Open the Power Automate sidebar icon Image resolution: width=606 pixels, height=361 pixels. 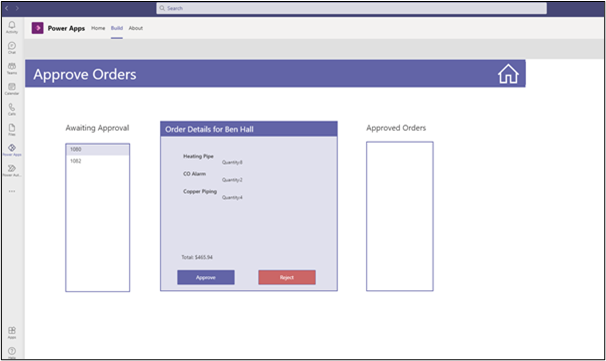pyautogui.click(x=12, y=169)
